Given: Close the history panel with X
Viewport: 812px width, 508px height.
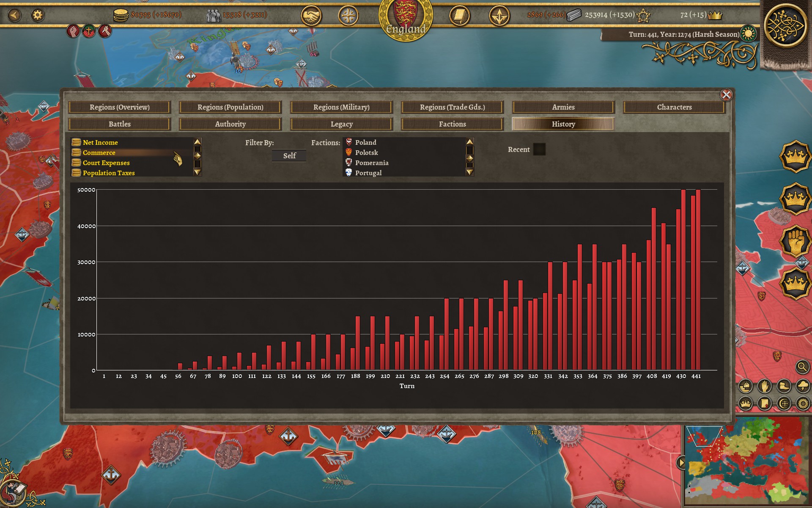Looking at the screenshot, I should tap(726, 95).
